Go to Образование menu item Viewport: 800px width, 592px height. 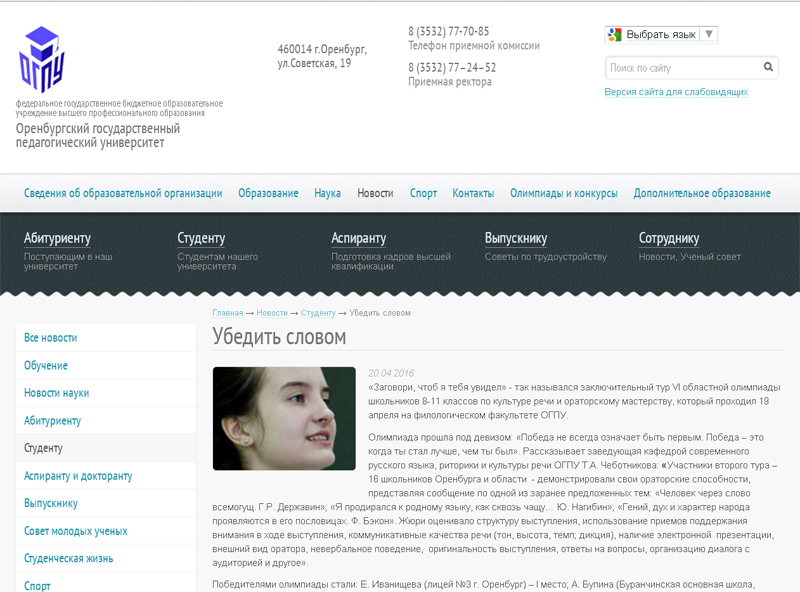(x=268, y=193)
